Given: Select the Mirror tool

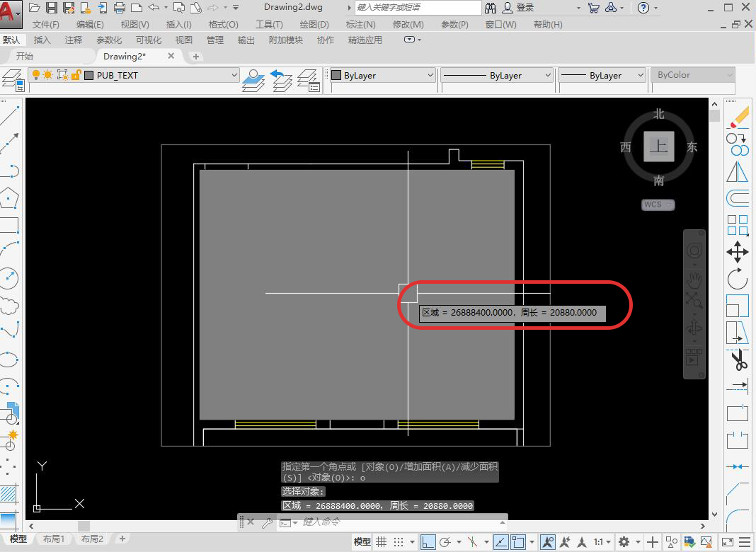Looking at the screenshot, I should (738, 172).
